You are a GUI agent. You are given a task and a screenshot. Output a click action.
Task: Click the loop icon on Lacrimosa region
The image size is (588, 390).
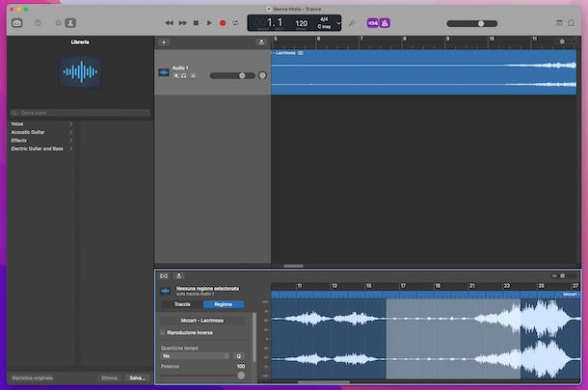(x=301, y=53)
